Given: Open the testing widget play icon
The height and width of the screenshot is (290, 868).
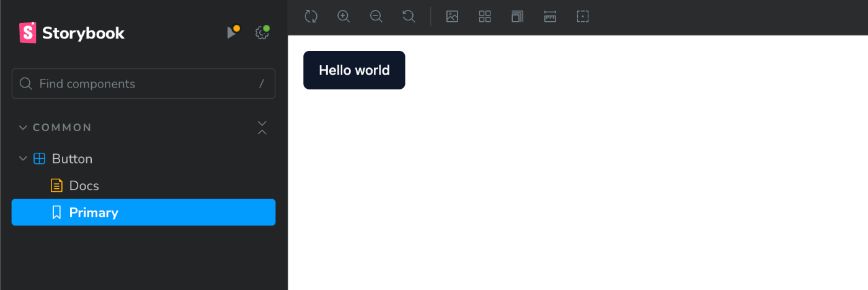Looking at the screenshot, I should [232, 32].
